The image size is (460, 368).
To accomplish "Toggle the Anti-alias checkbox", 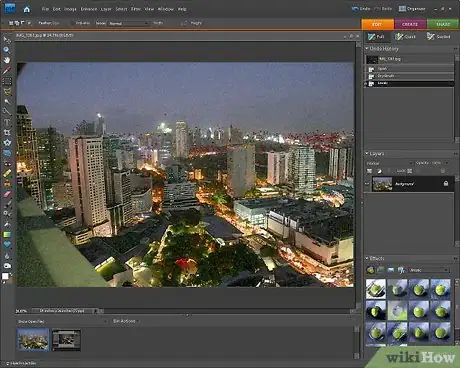I will click(72, 23).
